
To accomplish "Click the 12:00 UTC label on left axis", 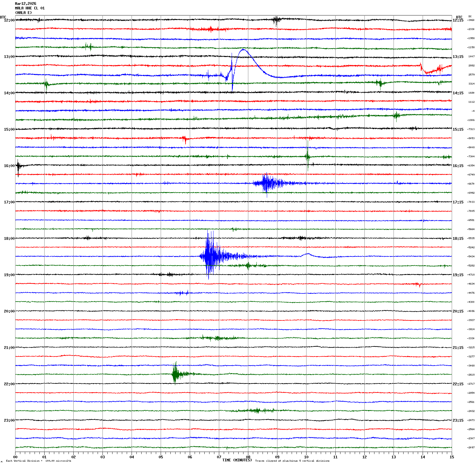I will click(x=9, y=20).
